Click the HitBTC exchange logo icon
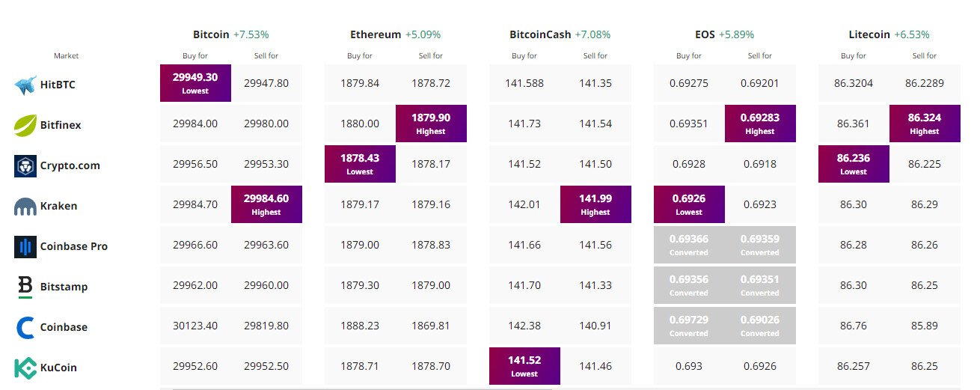 25,85
